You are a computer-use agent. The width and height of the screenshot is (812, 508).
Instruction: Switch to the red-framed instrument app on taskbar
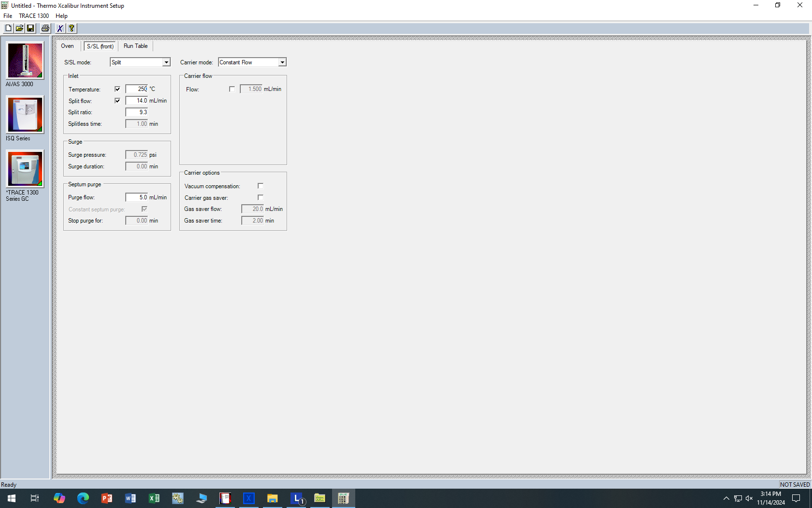(x=225, y=498)
